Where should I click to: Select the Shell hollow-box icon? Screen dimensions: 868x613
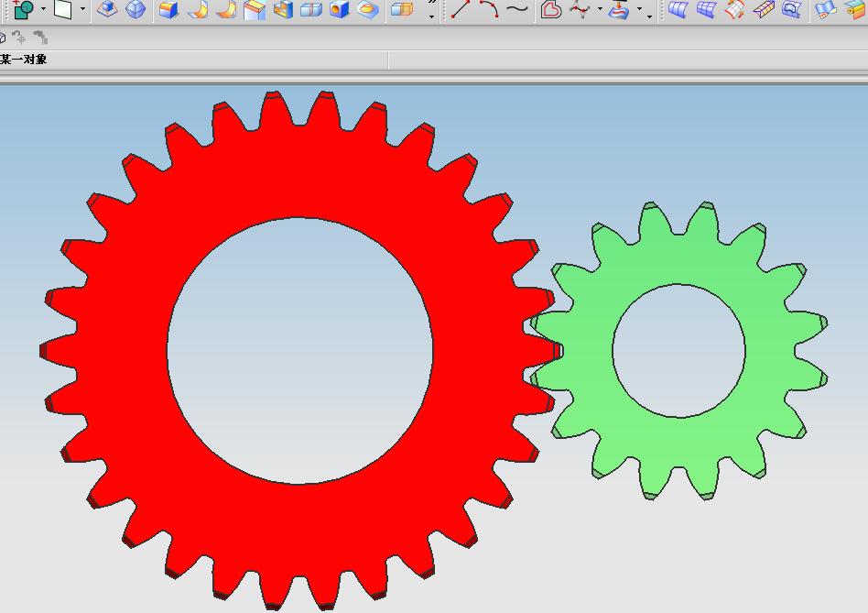[283, 9]
